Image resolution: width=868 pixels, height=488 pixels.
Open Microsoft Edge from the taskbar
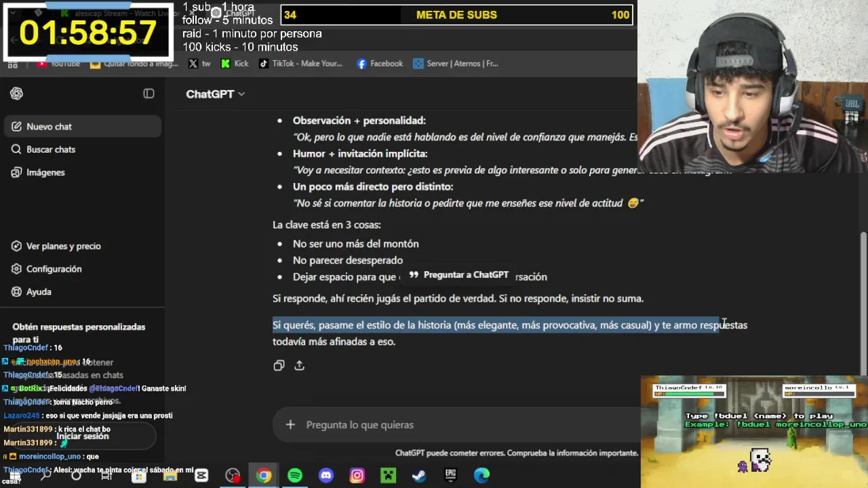(481, 476)
